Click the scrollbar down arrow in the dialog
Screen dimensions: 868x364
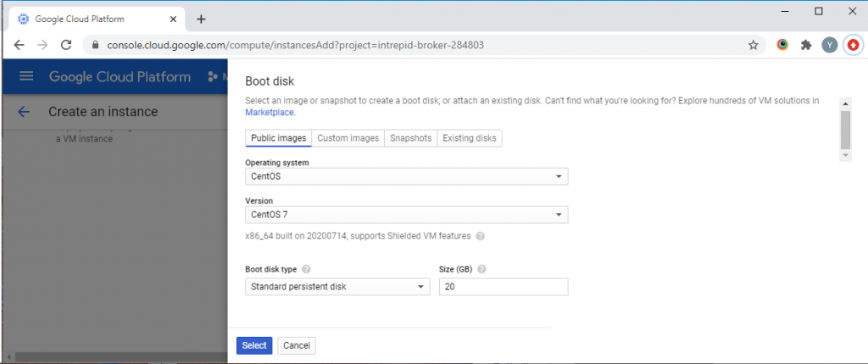tap(845, 156)
